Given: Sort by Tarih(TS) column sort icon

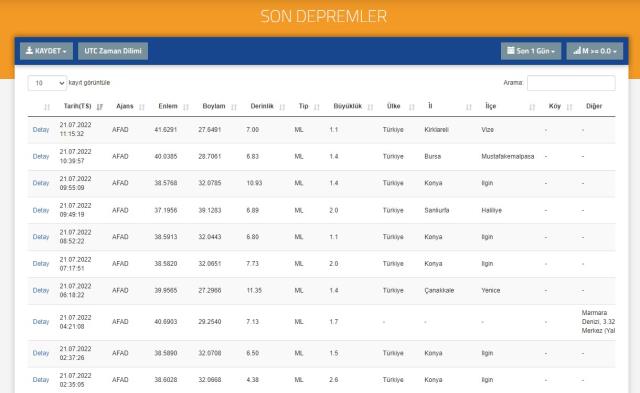Looking at the screenshot, I should 100,107.
